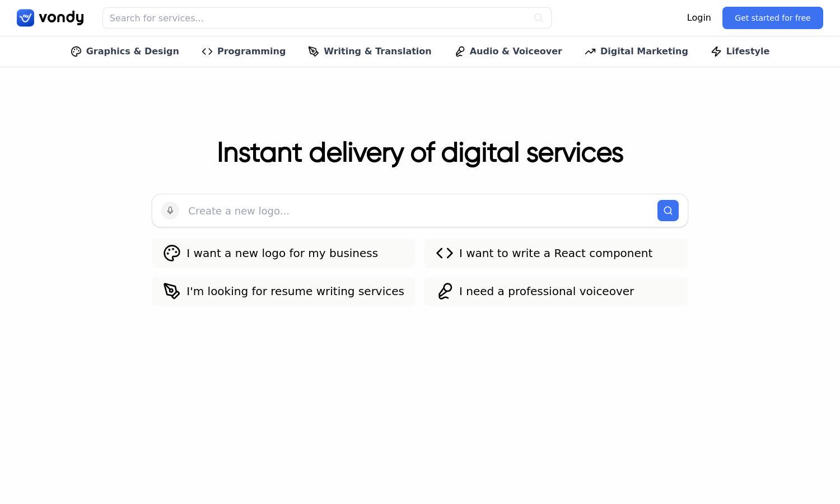Click the microphone icon beside Audio & Voiceover

460,52
